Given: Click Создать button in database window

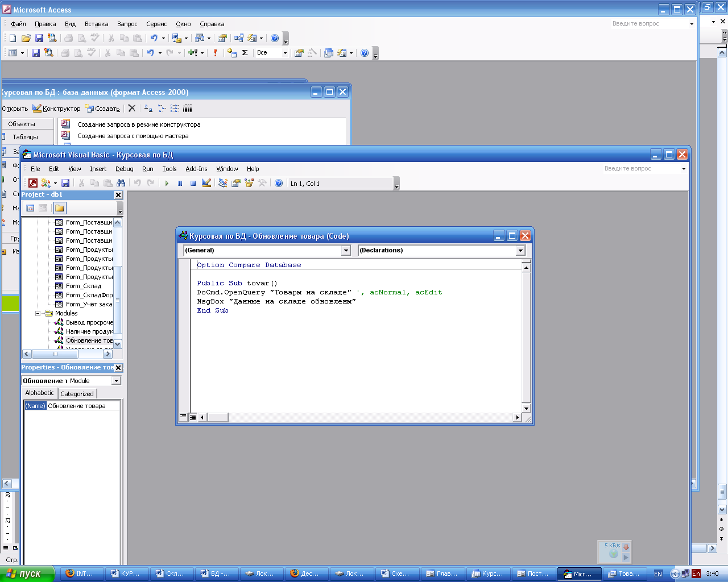Looking at the screenshot, I should pos(102,108).
